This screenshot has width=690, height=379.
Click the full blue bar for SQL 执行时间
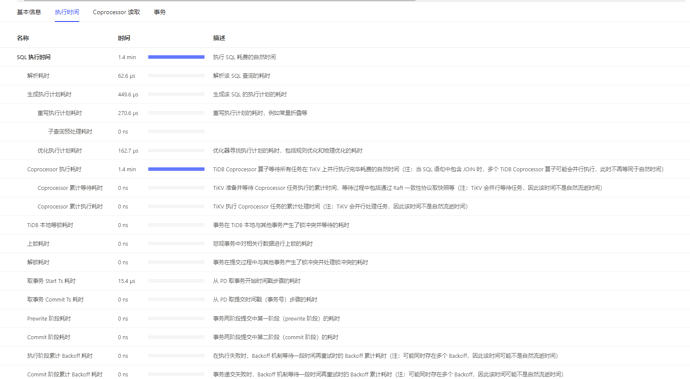point(176,57)
